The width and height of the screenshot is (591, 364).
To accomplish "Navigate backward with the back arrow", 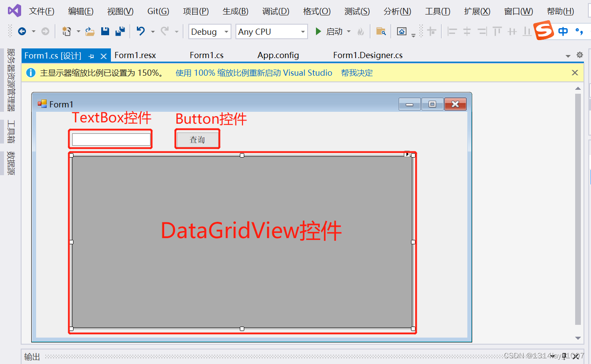I will [22, 31].
